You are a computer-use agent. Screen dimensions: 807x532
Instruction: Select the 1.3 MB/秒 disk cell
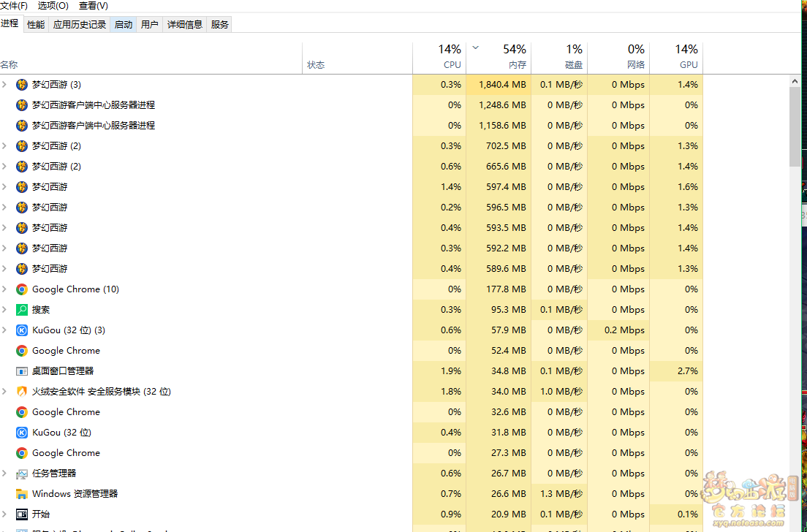[559, 494]
